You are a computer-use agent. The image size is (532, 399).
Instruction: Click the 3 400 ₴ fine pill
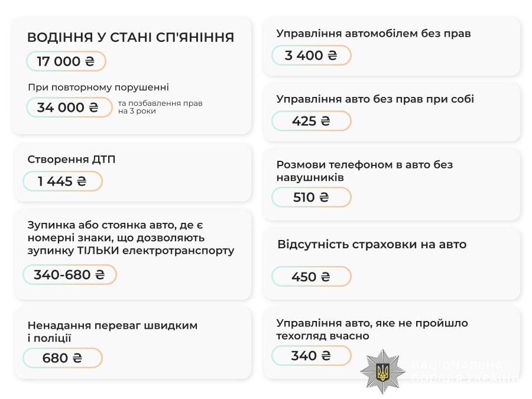point(312,56)
